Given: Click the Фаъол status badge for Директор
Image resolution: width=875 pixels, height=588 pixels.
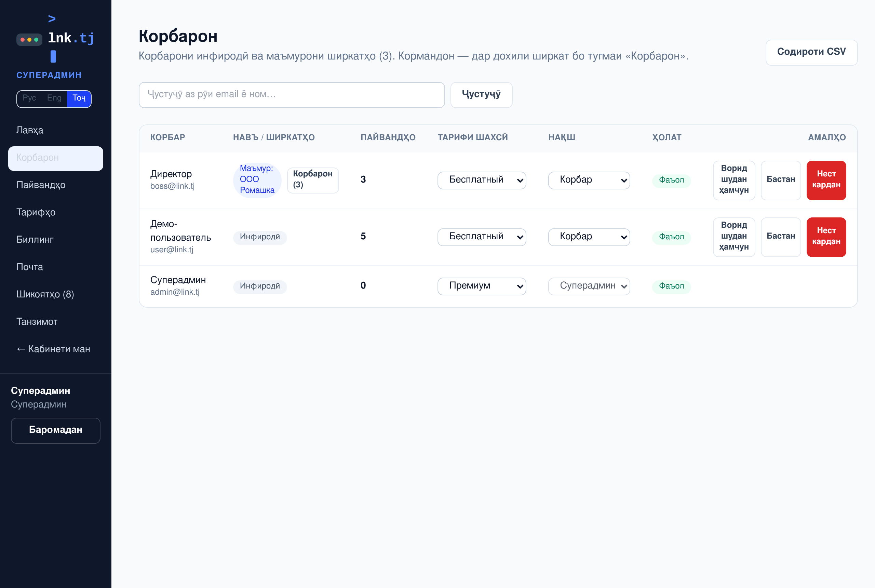Looking at the screenshot, I should [671, 181].
